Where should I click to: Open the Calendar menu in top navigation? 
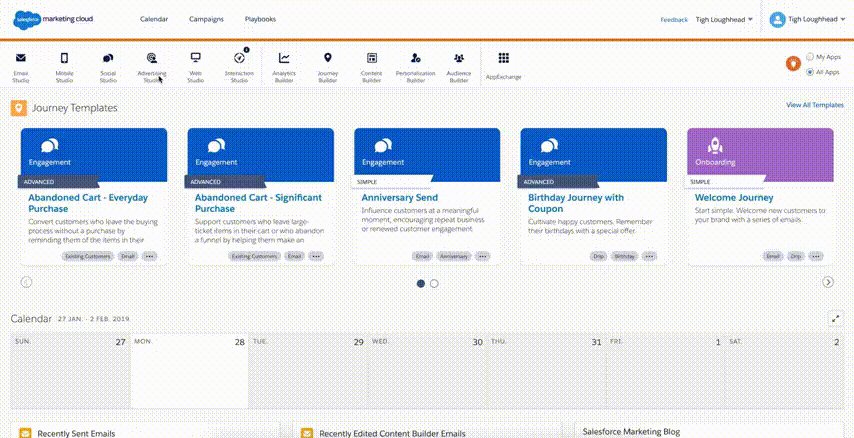[154, 19]
